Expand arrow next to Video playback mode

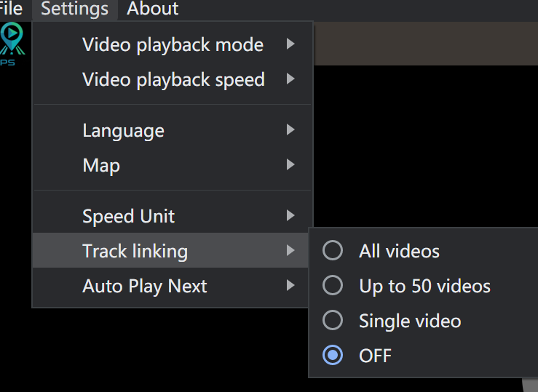click(290, 44)
